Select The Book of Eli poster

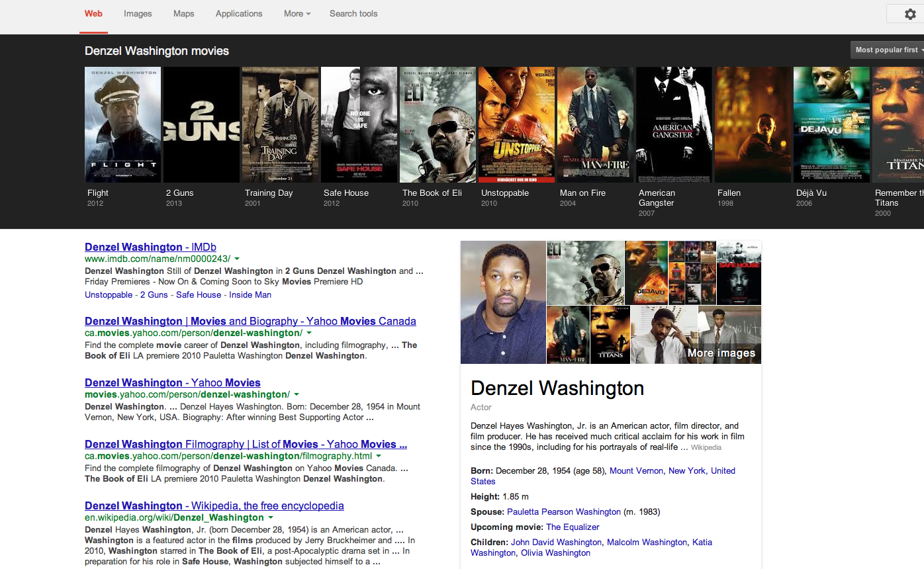438,124
